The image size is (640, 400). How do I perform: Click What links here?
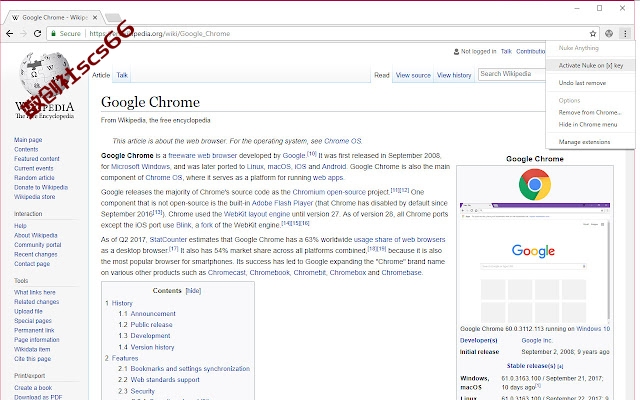[35, 292]
